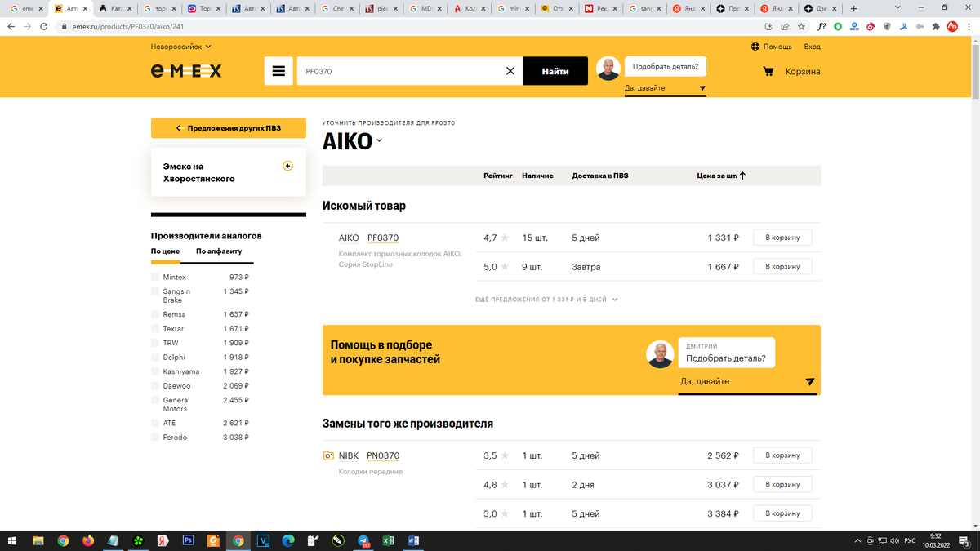
Task: Check the TRW analog checkbox
Action: coord(155,343)
